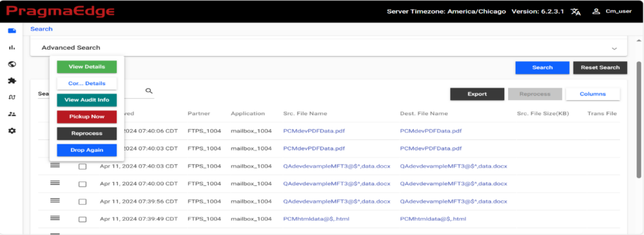Open the bar chart reports icon

12,47
